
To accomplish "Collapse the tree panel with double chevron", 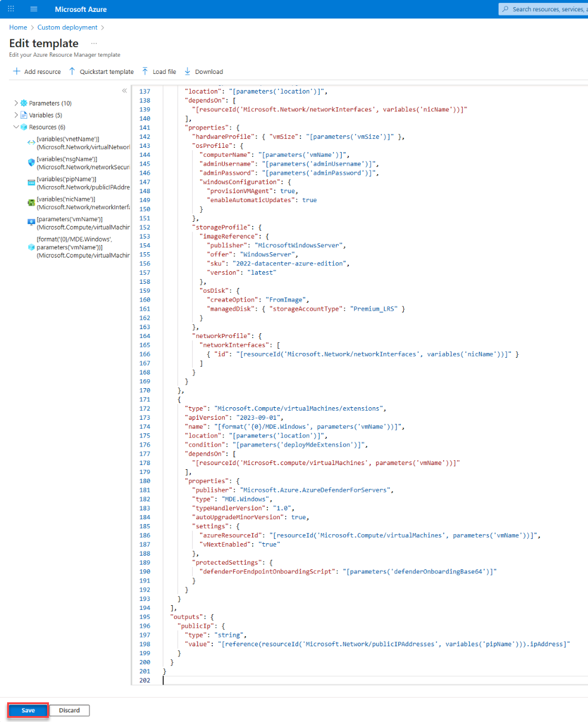I will [125, 91].
